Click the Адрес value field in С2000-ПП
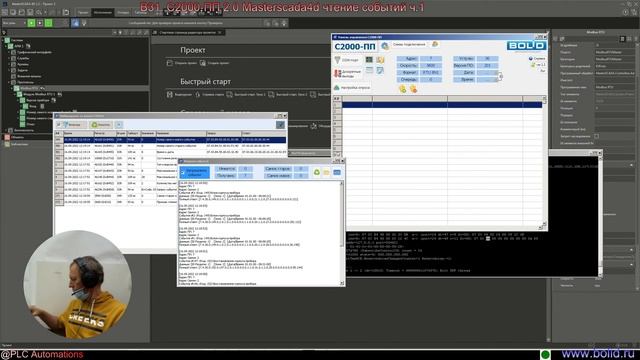 click(431, 58)
